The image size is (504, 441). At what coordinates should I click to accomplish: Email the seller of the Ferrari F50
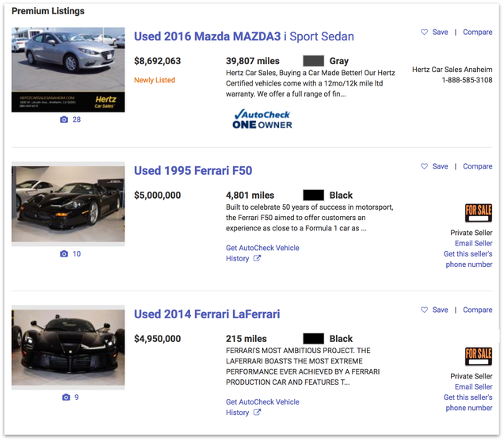click(473, 244)
